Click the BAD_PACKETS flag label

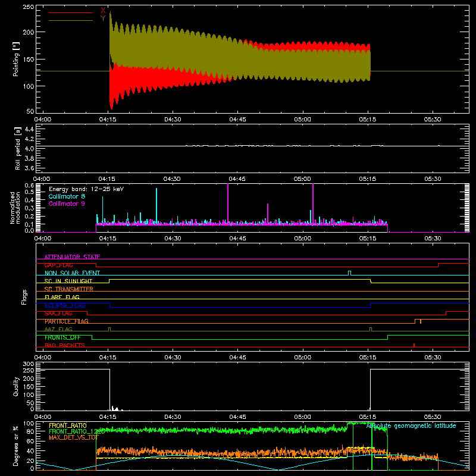65,345
